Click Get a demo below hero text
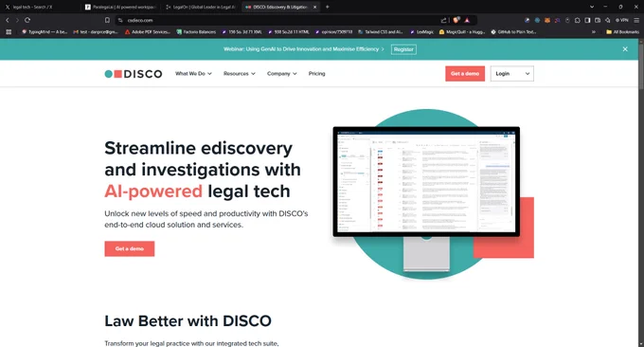This screenshot has height=347, width=644. click(130, 248)
